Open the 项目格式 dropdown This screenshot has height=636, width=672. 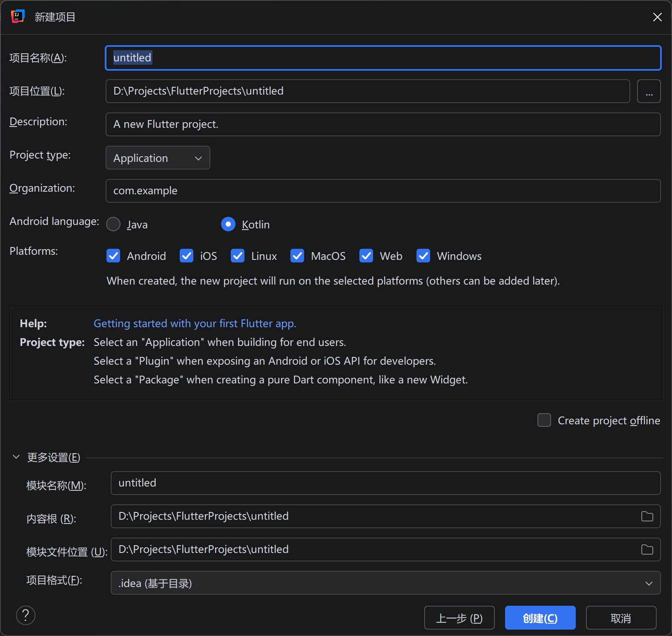point(386,583)
